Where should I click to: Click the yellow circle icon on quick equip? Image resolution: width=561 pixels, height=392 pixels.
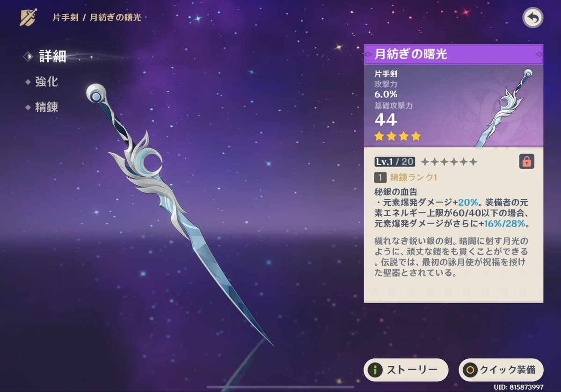coord(470,370)
